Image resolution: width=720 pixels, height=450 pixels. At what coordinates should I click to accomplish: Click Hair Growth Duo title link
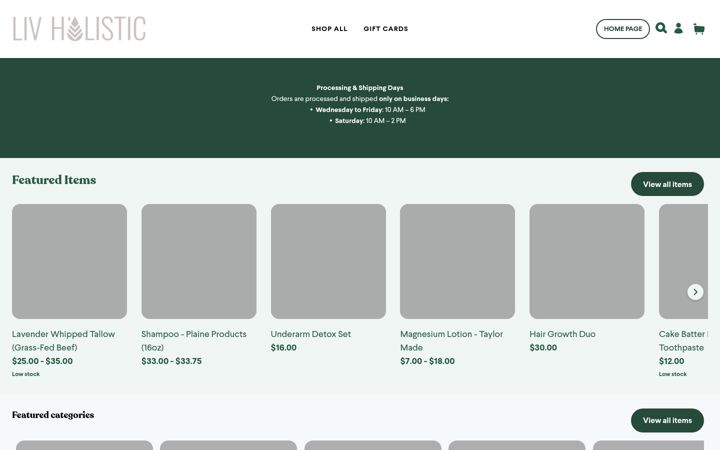[562, 334]
